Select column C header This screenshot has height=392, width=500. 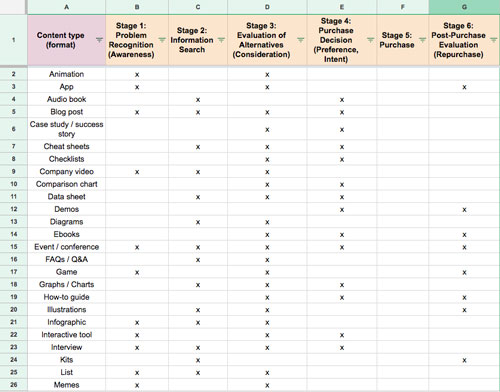point(198,7)
